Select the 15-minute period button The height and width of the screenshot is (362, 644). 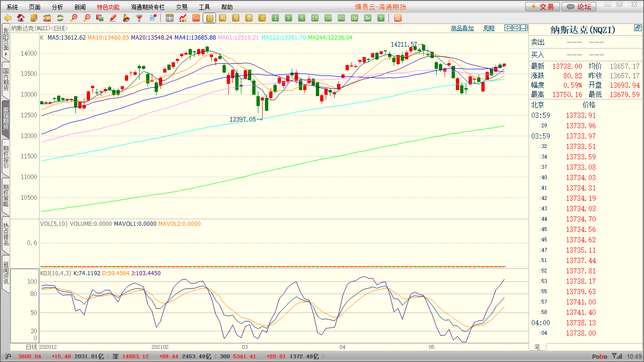coord(315,18)
